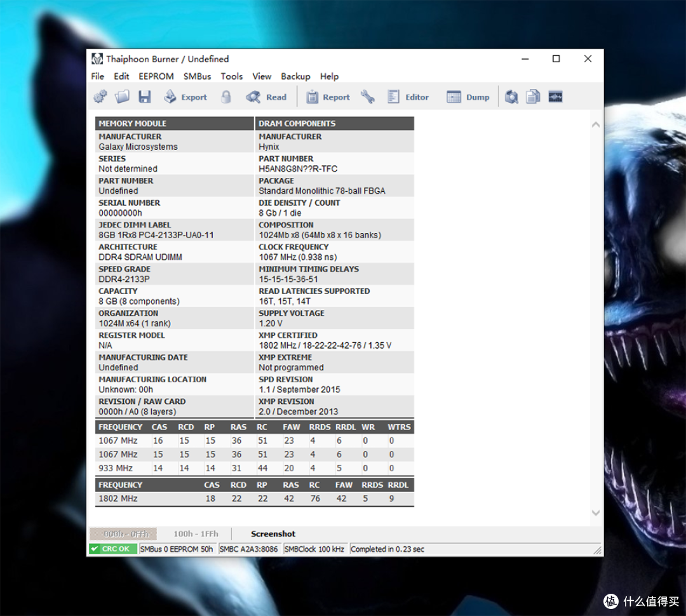Open the Report view

pyautogui.click(x=328, y=97)
